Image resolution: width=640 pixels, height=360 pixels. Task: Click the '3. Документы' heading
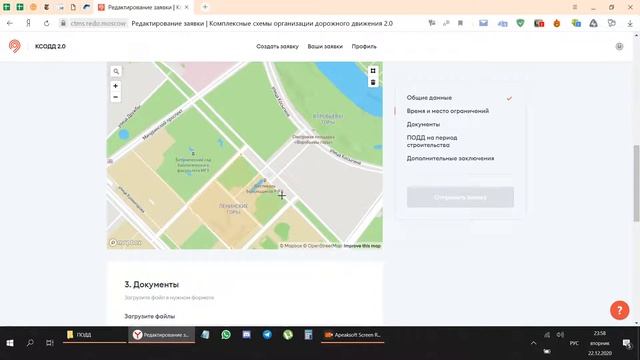click(x=151, y=284)
